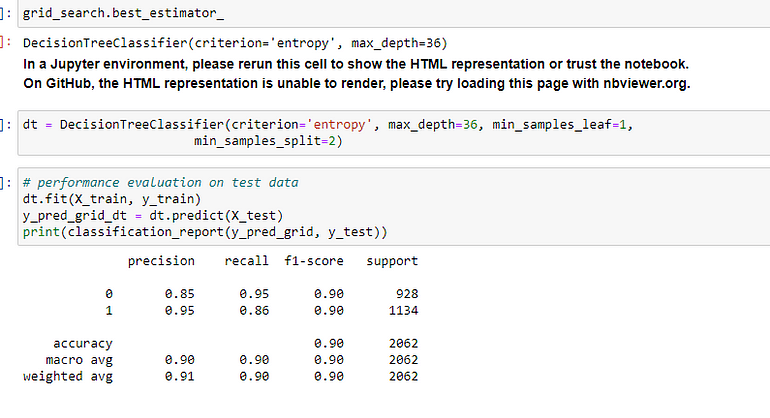Viewport: 770px width, 418px height.
Task: Click the print(classification_report) line
Action: click(x=205, y=232)
